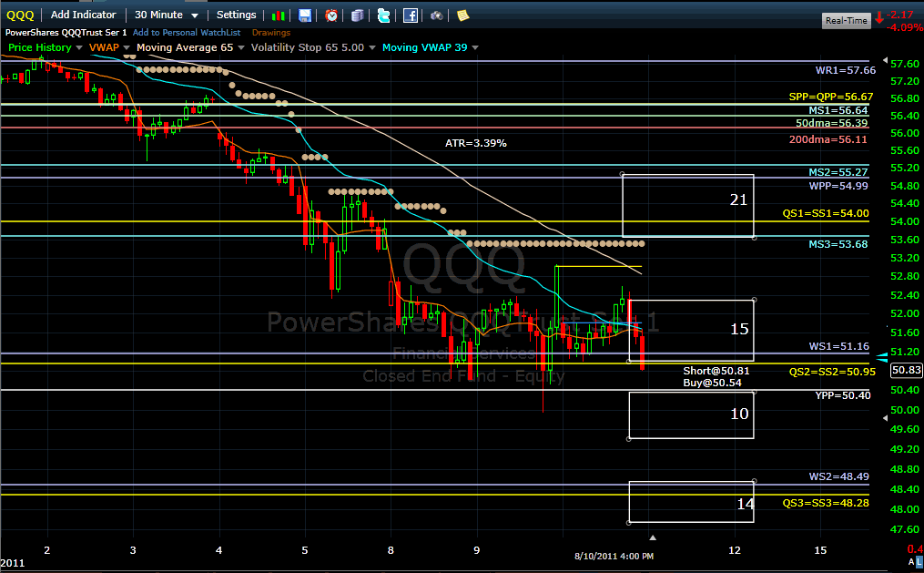The width and height of the screenshot is (924, 573).
Task: Select the 'WPP=54.99' level label
Action: click(x=838, y=186)
